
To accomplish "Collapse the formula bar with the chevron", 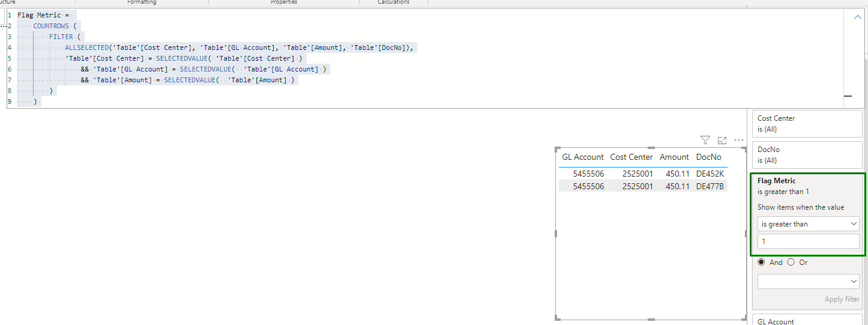I will (858, 17).
